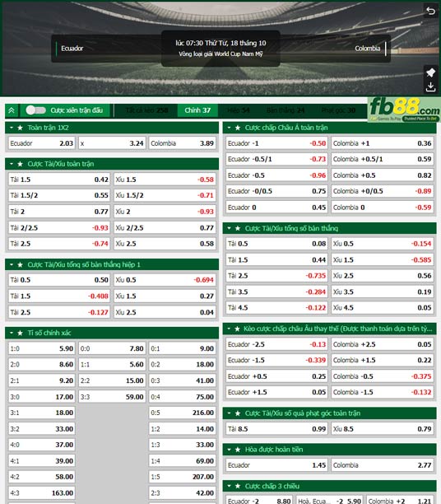Select correct score 1:1 at 5.60
This screenshot has height=504, width=441.
[x=112, y=365]
